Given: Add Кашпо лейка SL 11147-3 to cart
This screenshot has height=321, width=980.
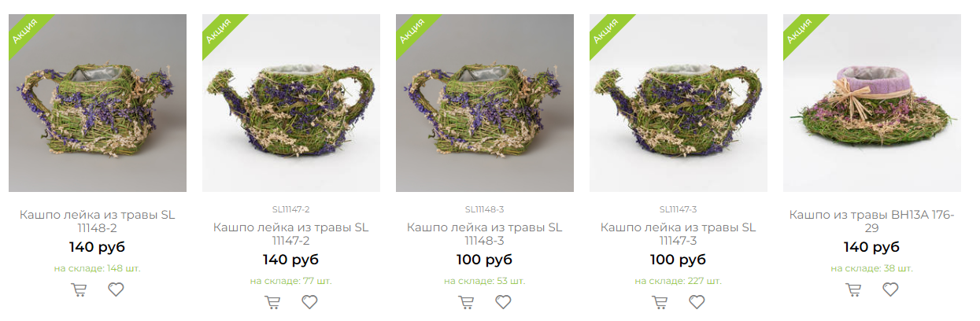Looking at the screenshot, I should point(660,302).
